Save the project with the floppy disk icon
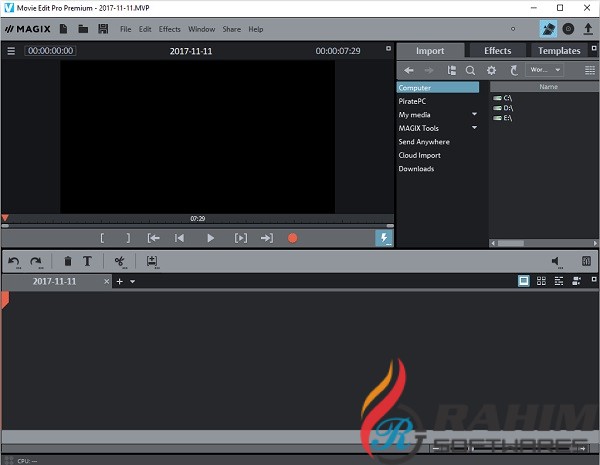600x465 pixels. (x=103, y=29)
